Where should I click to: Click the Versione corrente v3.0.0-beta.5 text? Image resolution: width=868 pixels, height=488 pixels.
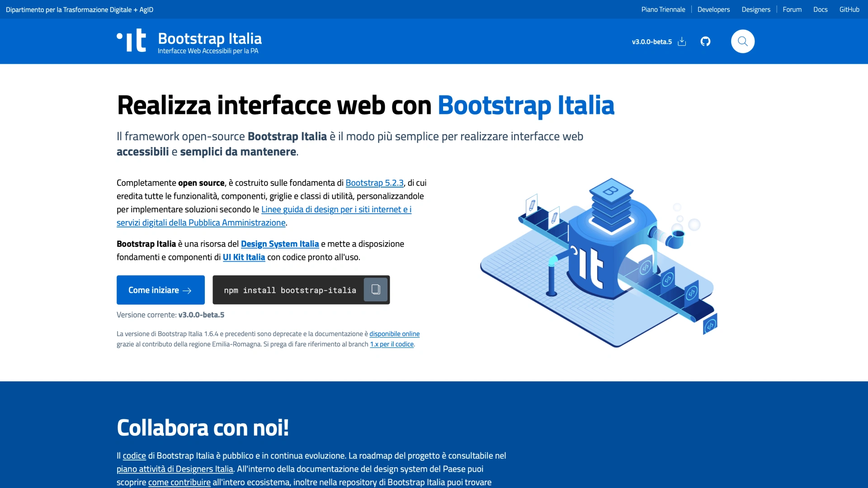click(170, 315)
